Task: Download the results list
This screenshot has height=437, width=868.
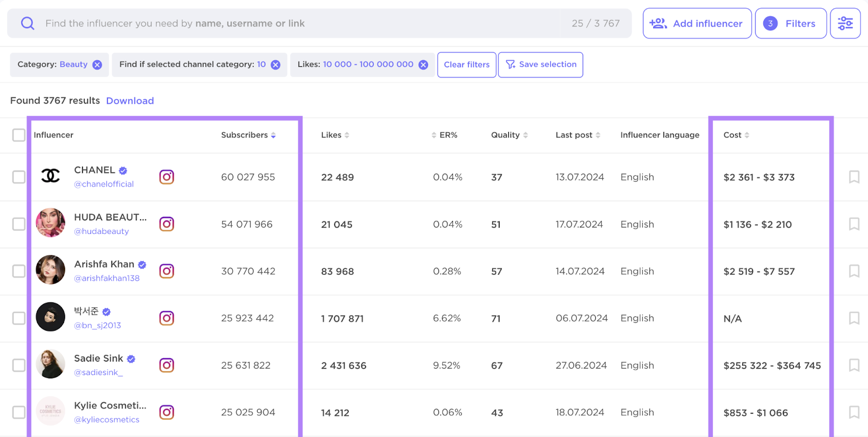Action: coord(130,101)
